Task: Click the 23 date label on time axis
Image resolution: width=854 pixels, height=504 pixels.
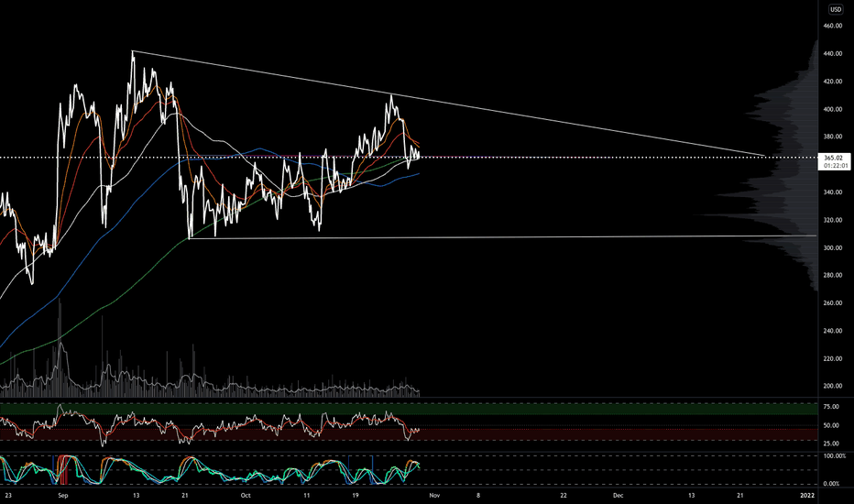Action: [x=8, y=495]
